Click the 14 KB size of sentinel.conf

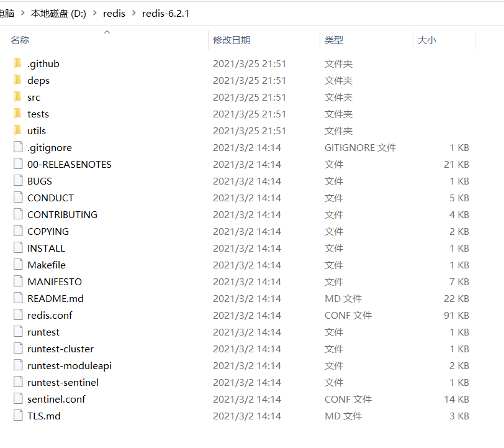click(456, 399)
